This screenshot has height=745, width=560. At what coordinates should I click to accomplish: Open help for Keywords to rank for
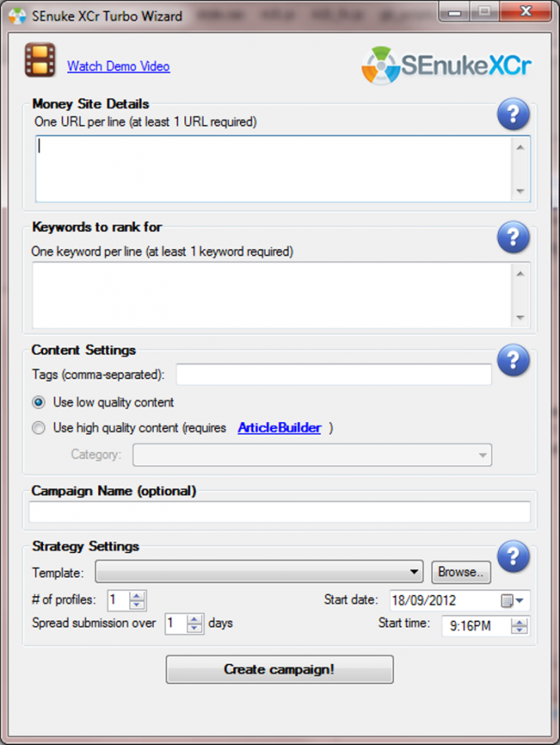pyautogui.click(x=513, y=237)
